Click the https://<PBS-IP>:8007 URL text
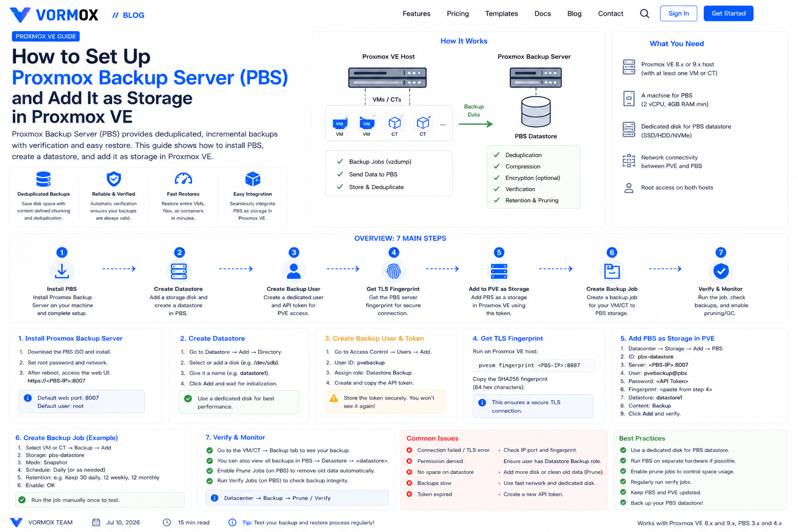The image size is (798, 532). [57, 381]
